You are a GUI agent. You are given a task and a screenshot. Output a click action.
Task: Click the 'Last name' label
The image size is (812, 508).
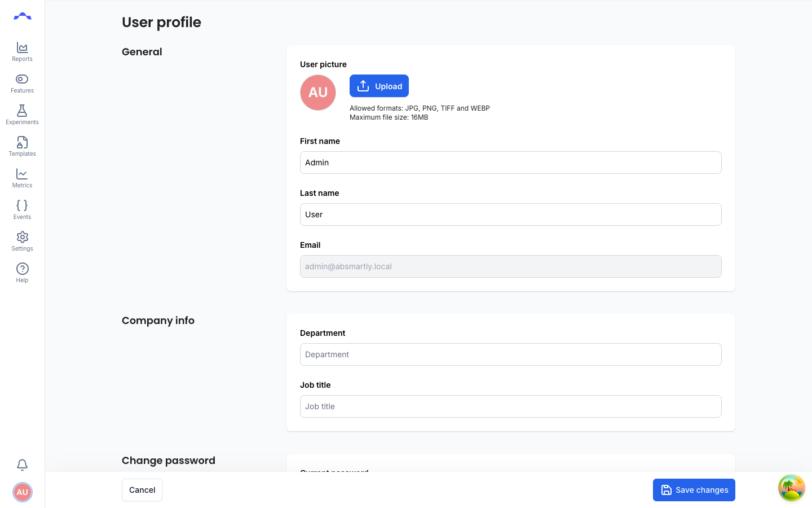tap(320, 193)
